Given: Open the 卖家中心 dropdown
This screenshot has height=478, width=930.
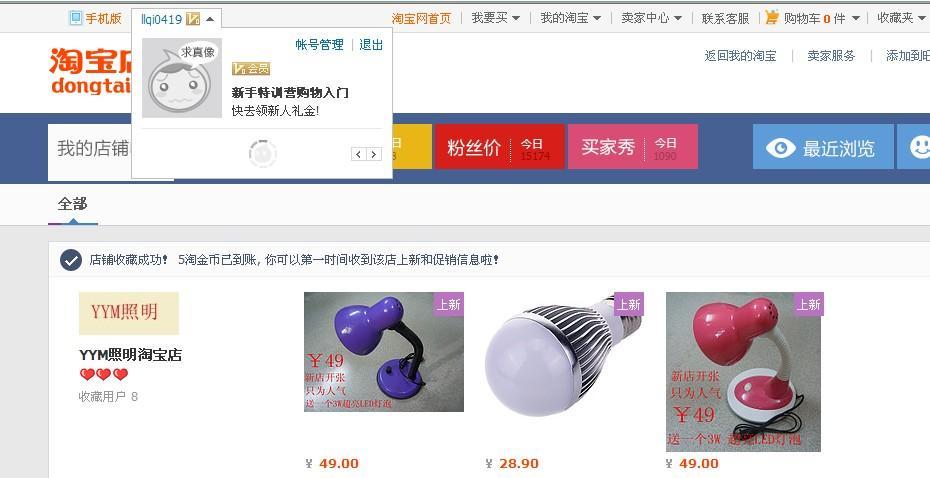Looking at the screenshot, I should 651,18.
